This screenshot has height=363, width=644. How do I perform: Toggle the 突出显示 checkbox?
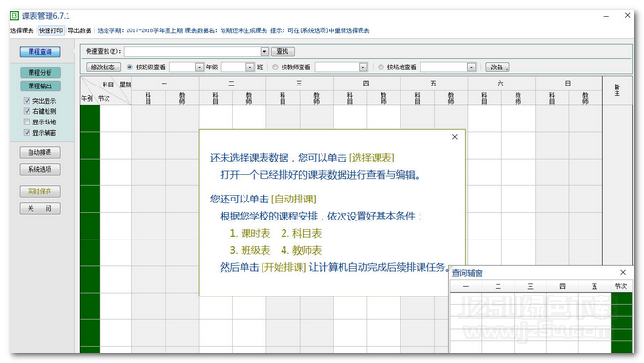pyautogui.click(x=27, y=101)
